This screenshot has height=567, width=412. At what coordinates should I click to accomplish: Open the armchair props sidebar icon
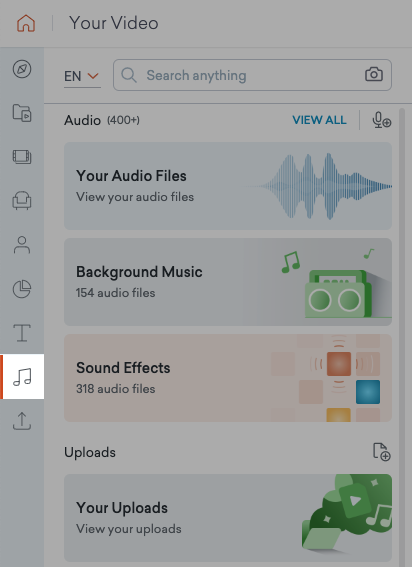[22, 200]
